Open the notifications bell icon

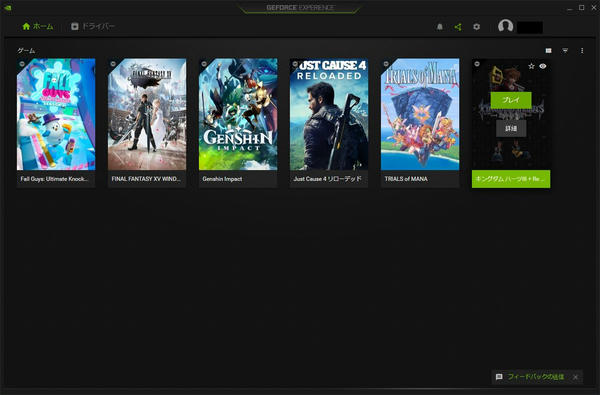click(440, 27)
